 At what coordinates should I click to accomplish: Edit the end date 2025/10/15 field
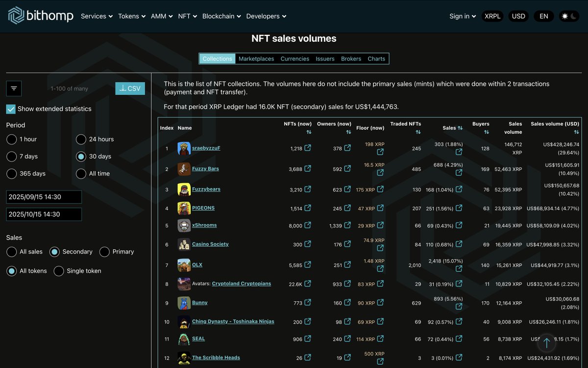click(44, 214)
